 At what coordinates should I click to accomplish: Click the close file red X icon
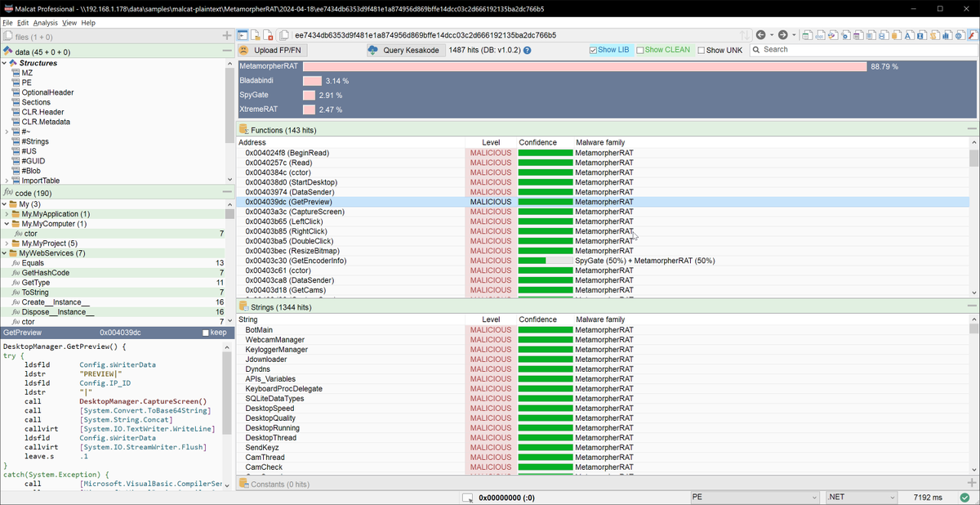coord(268,35)
